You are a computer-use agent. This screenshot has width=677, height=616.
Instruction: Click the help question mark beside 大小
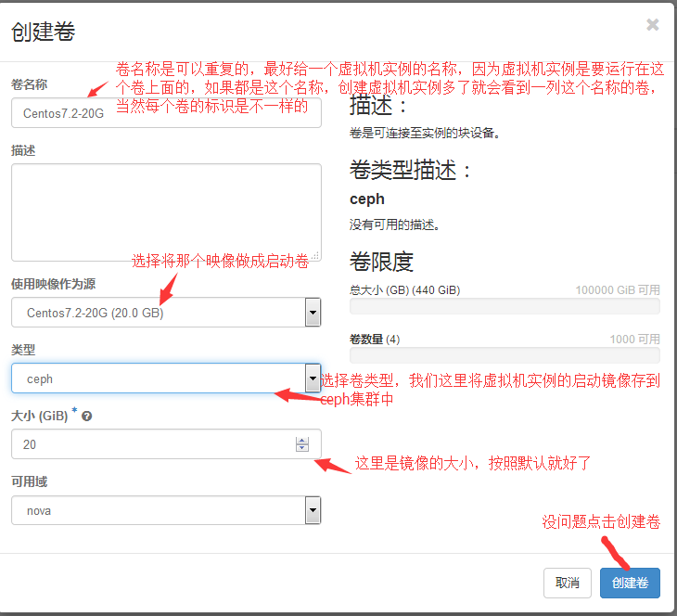(87, 417)
